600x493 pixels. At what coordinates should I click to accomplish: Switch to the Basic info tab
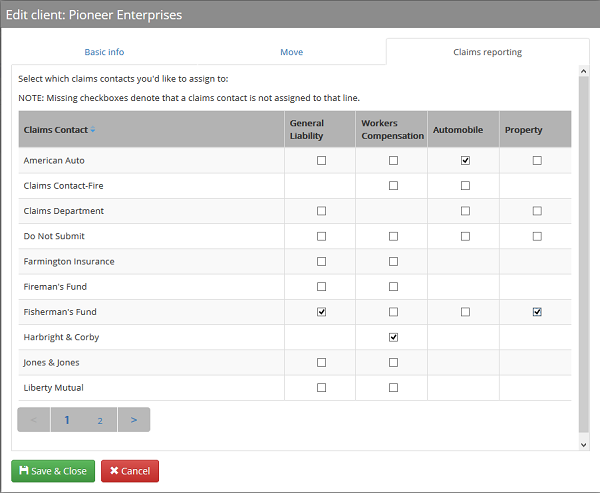[x=104, y=52]
